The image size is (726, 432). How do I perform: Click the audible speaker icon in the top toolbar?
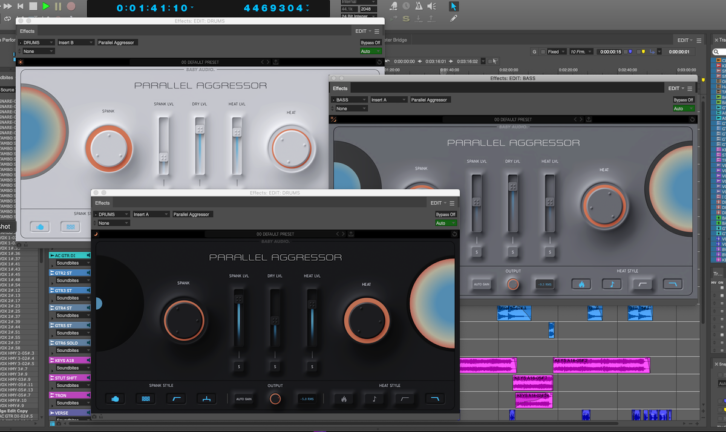432,6
